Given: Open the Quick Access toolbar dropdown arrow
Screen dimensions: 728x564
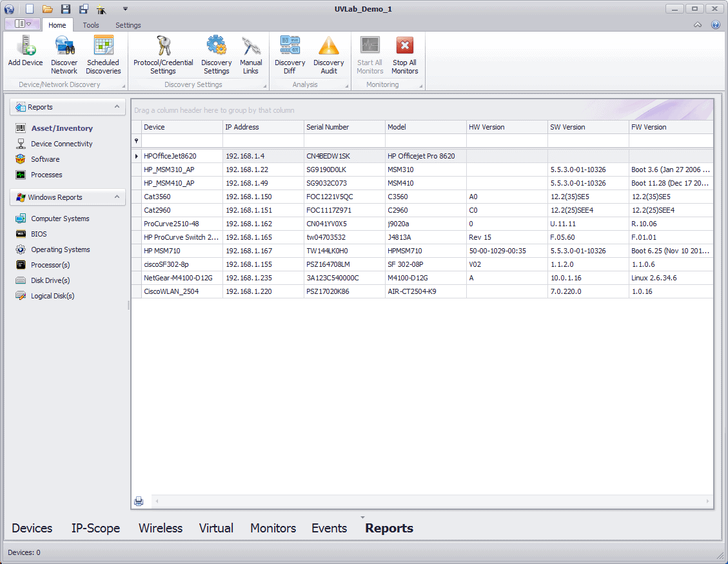Looking at the screenshot, I should (x=125, y=9).
